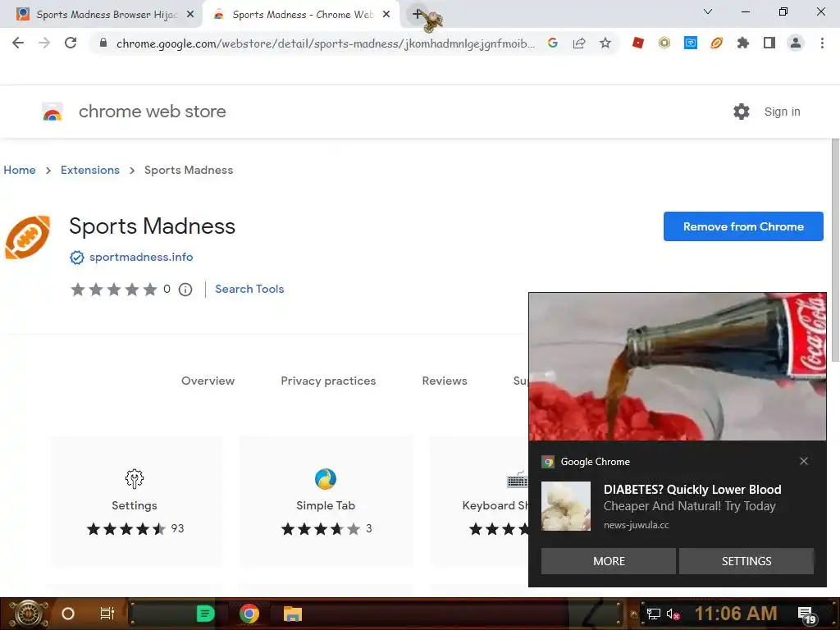Open the red square extension icon
The width and height of the screenshot is (840, 630).
click(638, 43)
